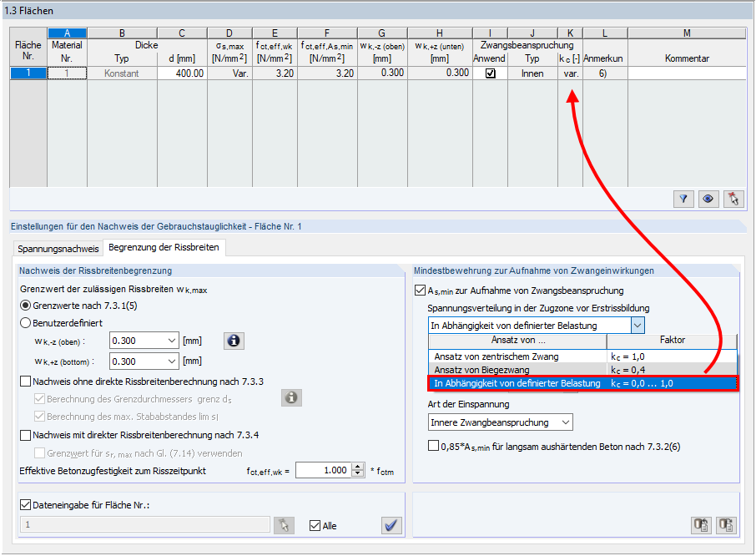The height and width of the screenshot is (556, 756).
Task: Select Begrenzung der Rissbreiten tab
Action: point(164,247)
